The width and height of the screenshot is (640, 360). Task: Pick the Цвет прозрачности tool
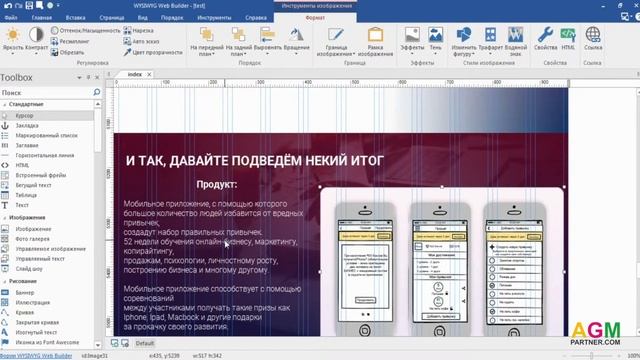pyautogui.click(x=153, y=52)
